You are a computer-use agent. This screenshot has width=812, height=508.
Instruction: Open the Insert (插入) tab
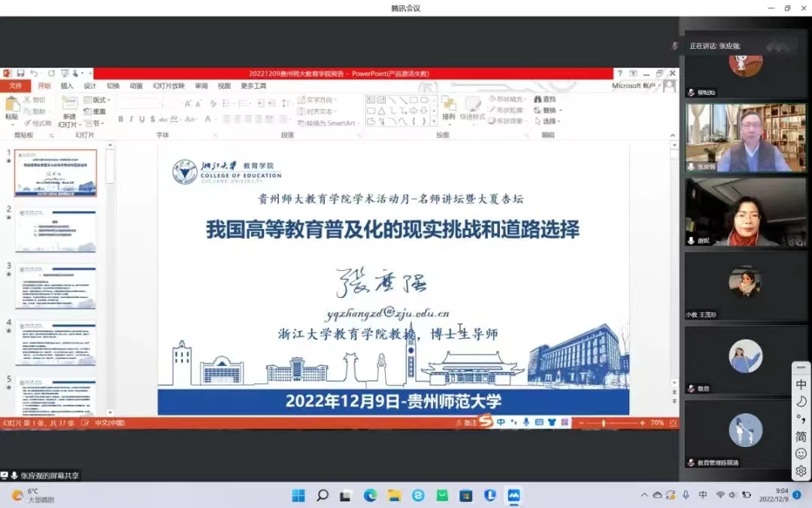(67, 86)
